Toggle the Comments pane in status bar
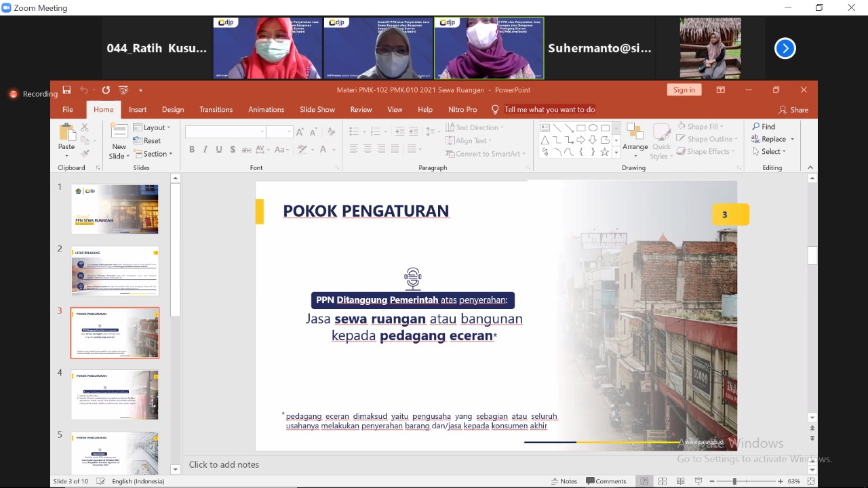This screenshot has height=488, width=868. click(x=606, y=481)
